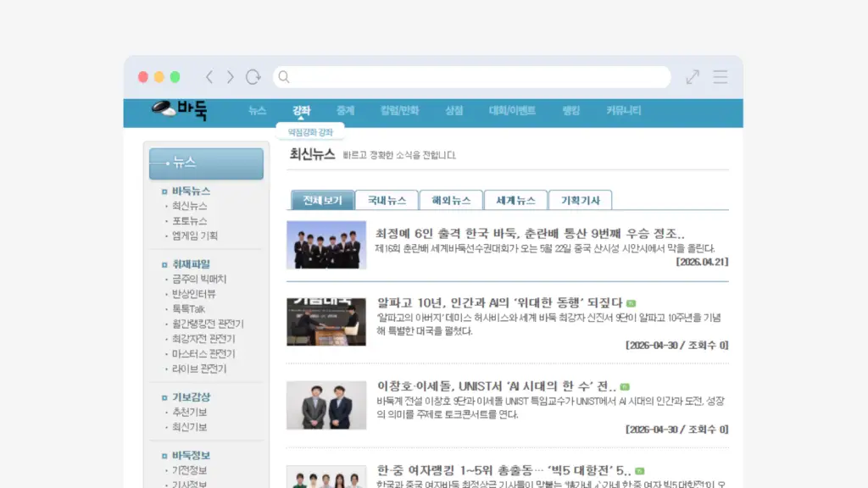Switch to the 기획기사 tab
This screenshot has width=868, height=488.
pos(580,200)
